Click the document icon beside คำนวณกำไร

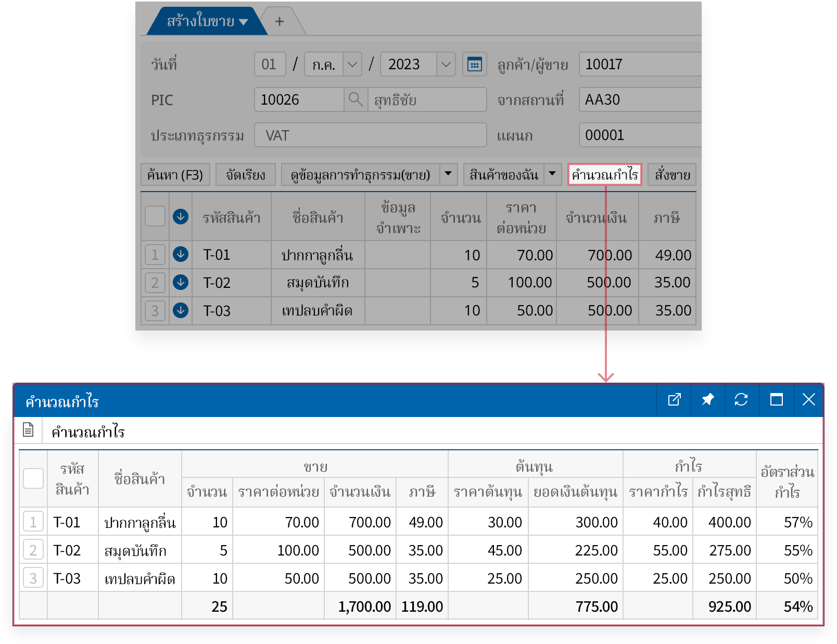point(28,430)
